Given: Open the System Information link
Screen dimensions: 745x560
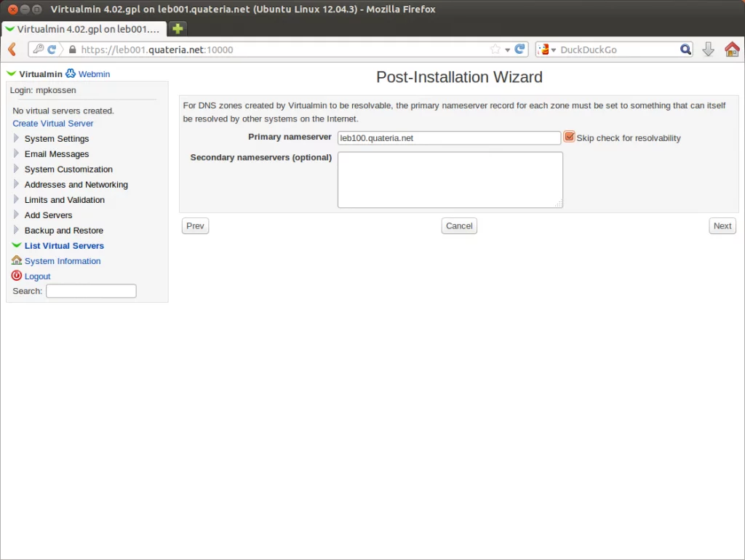Looking at the screenshot, I should click(63, 261).
